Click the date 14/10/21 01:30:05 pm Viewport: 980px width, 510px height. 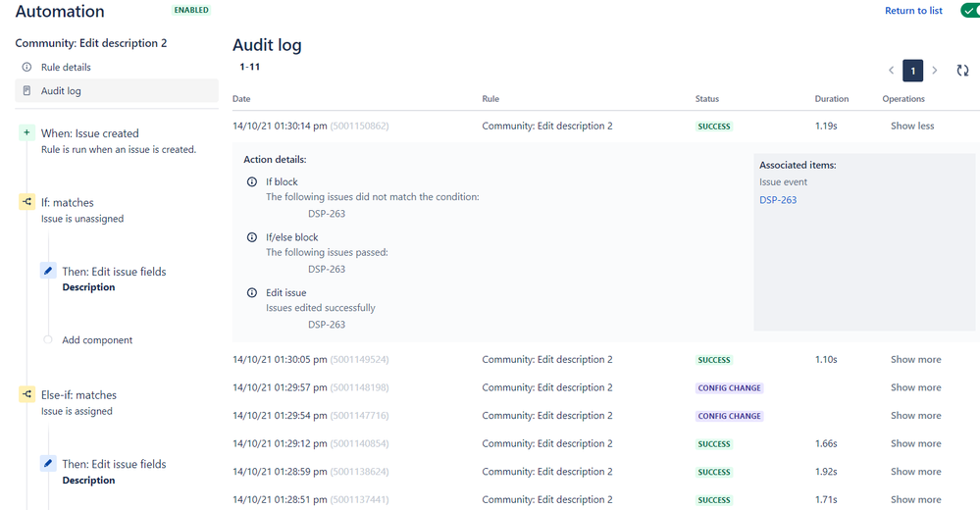(280, 359)
